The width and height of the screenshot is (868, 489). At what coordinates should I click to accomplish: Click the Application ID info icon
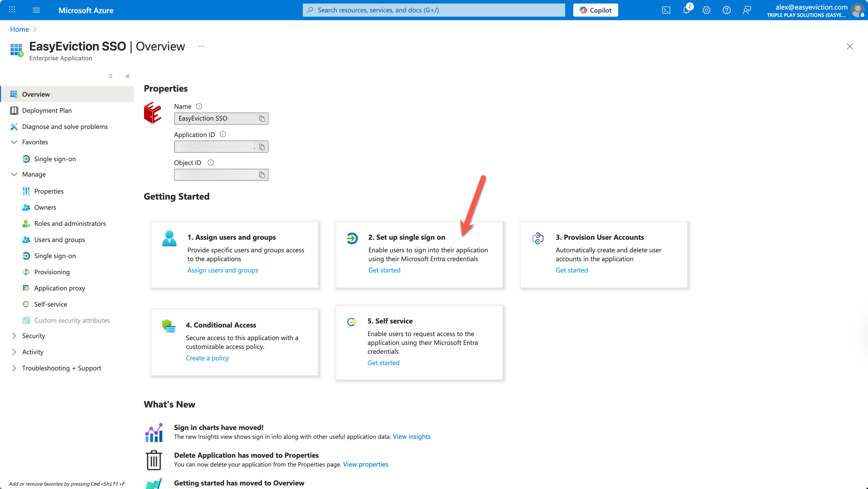click(x=223, y=134)
